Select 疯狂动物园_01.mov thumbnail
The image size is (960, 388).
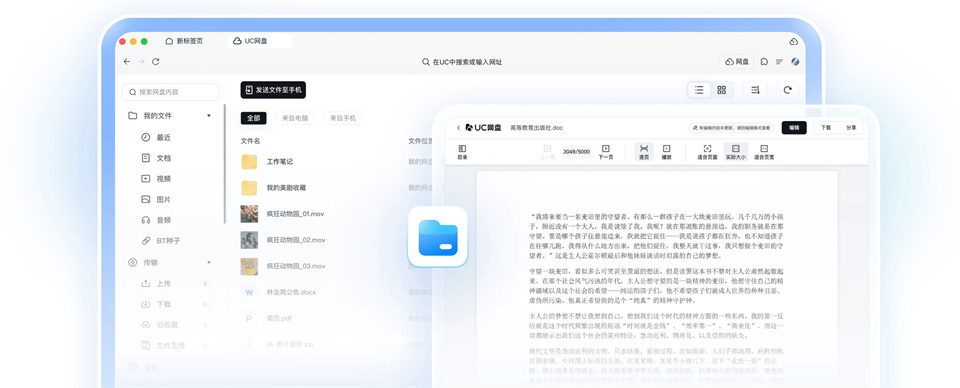(x=249, y=214)
